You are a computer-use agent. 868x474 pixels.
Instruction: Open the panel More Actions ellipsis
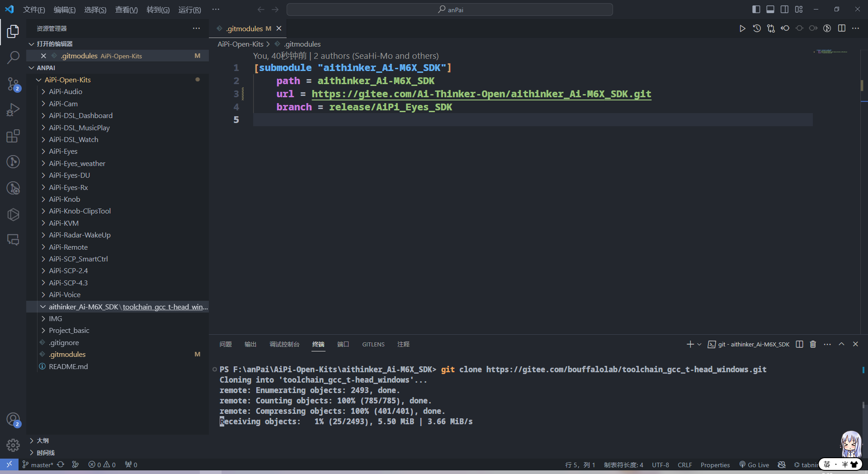(827, 344)
